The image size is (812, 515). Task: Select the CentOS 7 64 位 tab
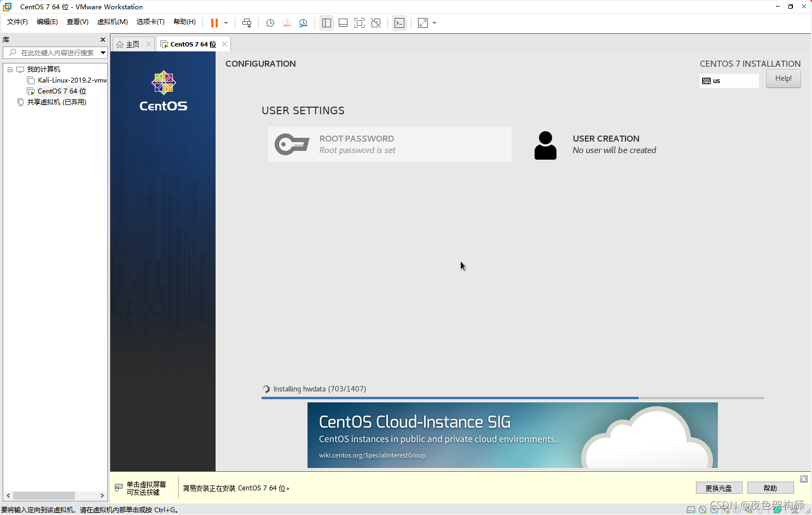[193, 44]
